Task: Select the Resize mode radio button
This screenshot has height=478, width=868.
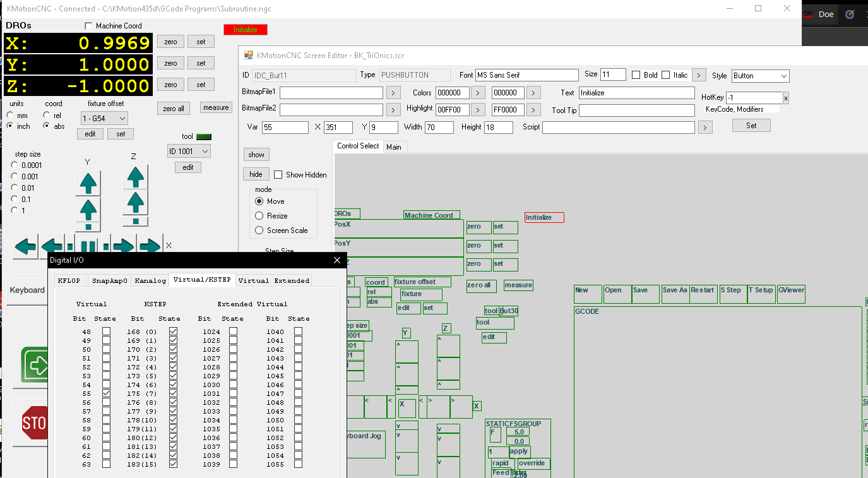Action: click(x=259, y=216)
